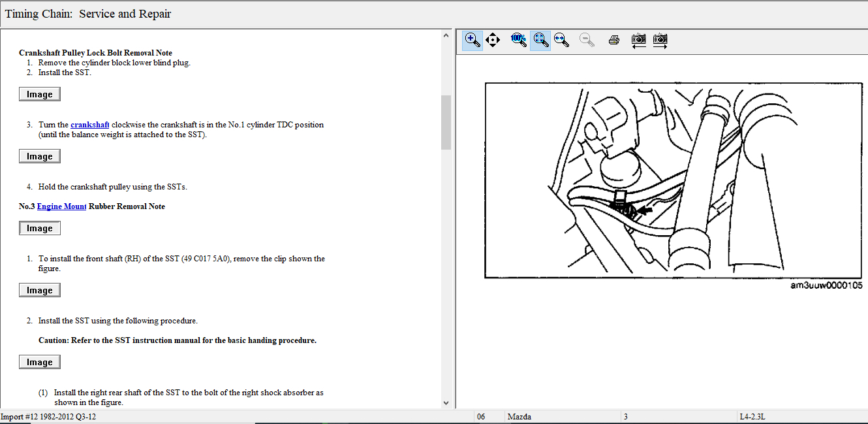
Task: Print the current diagram
Action: click(x=613, y=40)
